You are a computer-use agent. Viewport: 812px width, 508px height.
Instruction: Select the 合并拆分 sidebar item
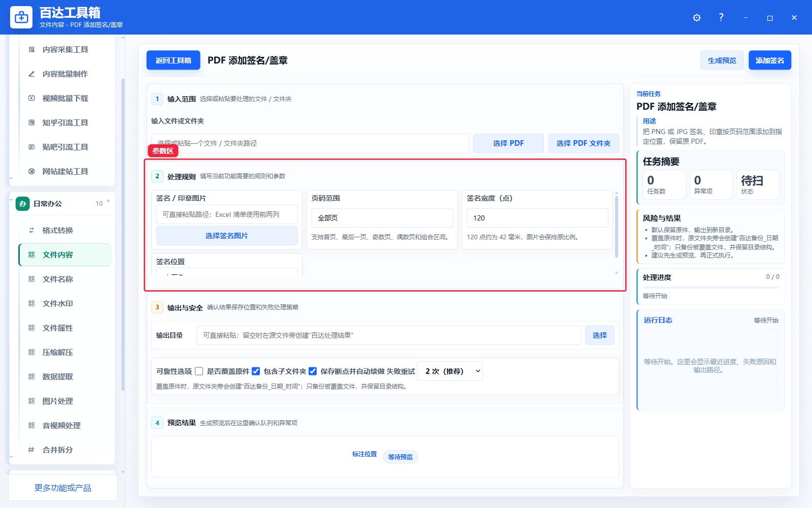[x=65, y=450]
